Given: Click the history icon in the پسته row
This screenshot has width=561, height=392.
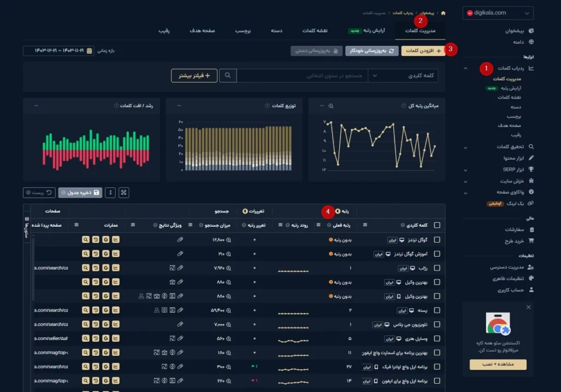Looking at the screenshot, I should coord(96,311).
